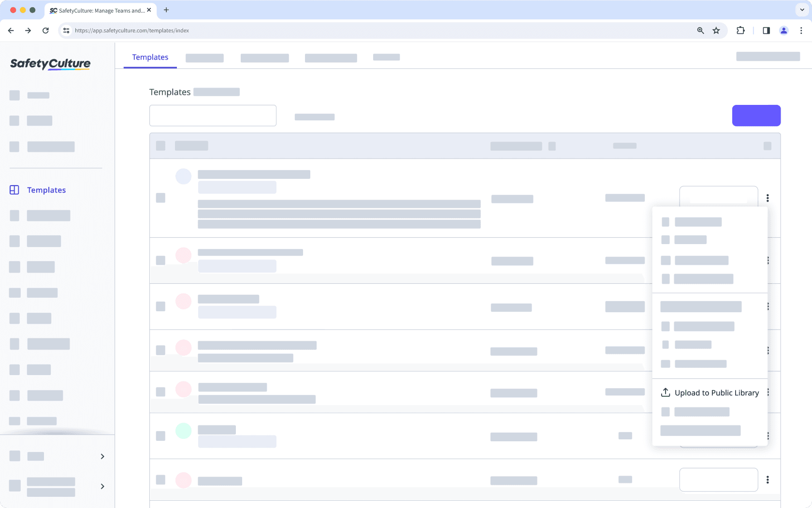The image size is (812, 508).
Task: Select Upload to Public Library menu item
Action: pyautogui.click(x=716, y=393)
